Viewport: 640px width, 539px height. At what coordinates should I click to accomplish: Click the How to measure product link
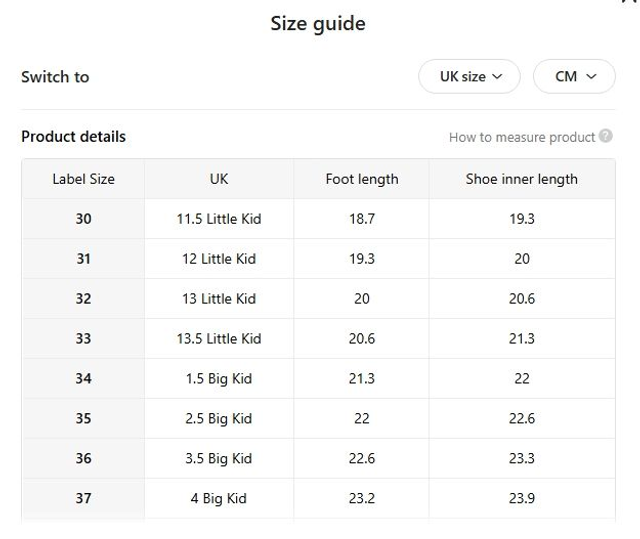522,137
